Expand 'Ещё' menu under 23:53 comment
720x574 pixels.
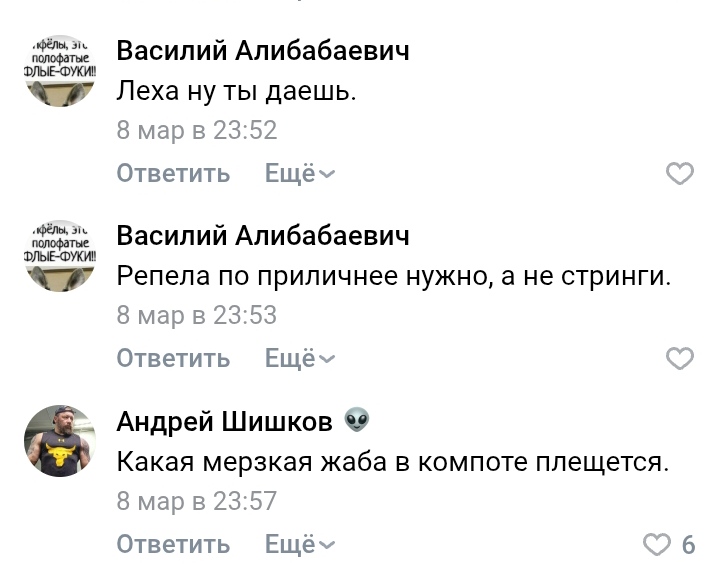(x=300, y=359)
